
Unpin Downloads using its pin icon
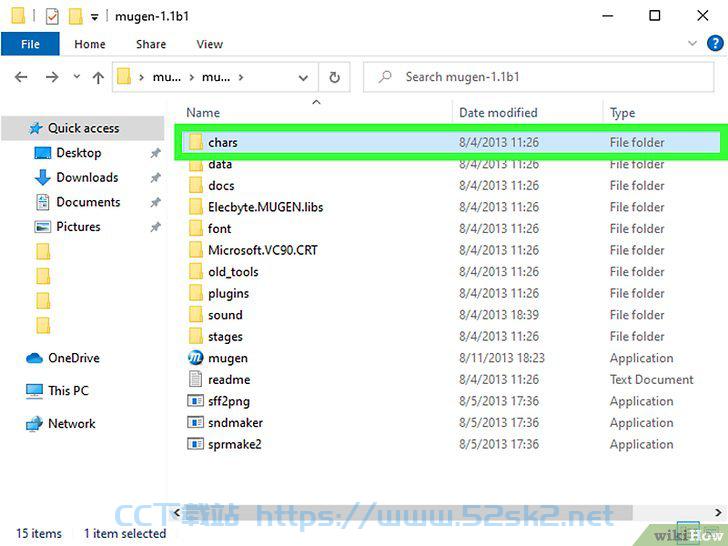click(x=156, y=177)
